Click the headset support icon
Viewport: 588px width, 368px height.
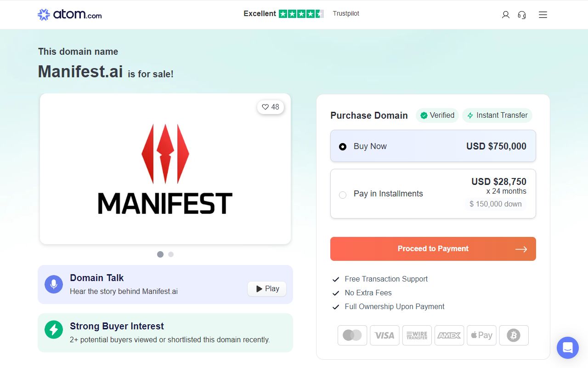point(521,14)
